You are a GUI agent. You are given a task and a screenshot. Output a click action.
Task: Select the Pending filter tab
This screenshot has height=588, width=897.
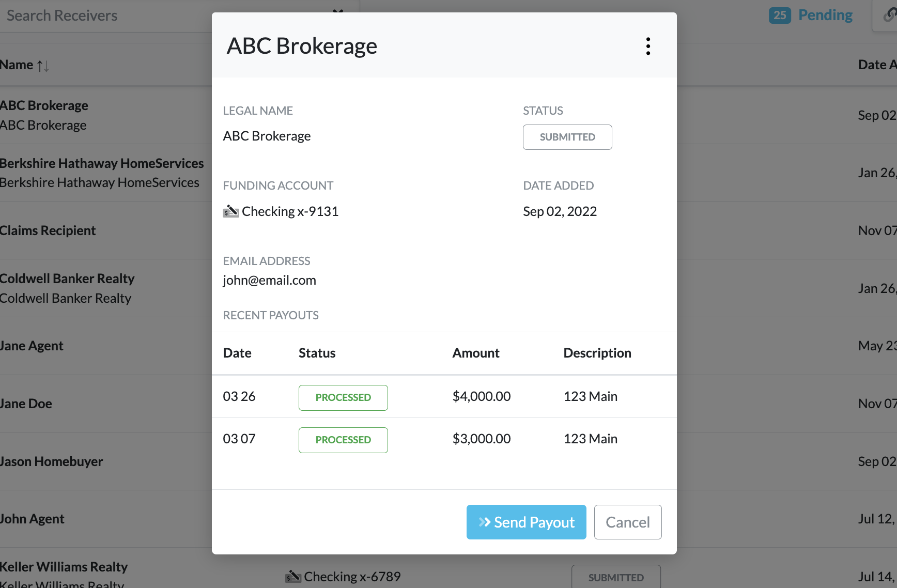pos(826,15)
